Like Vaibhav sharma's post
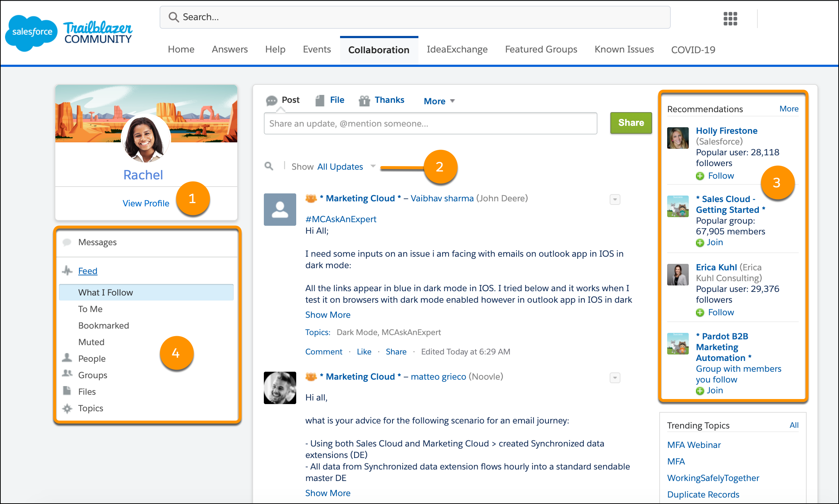 (364, 352)
